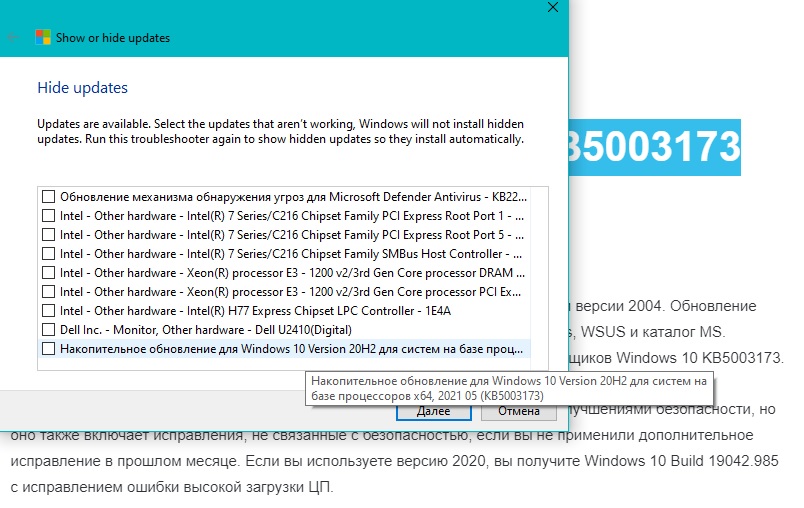Click the Hide updates heading

coord(83,88)
